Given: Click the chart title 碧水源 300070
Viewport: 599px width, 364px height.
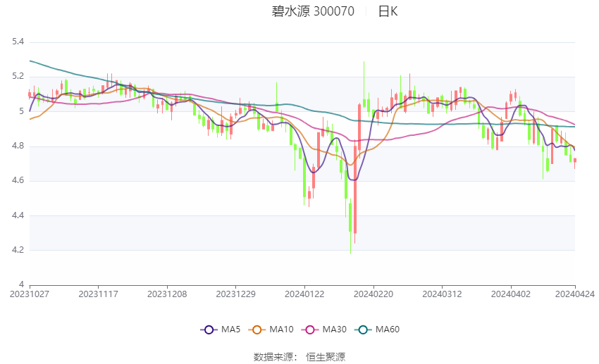Looking at the screenshot, I should [313, 11].
